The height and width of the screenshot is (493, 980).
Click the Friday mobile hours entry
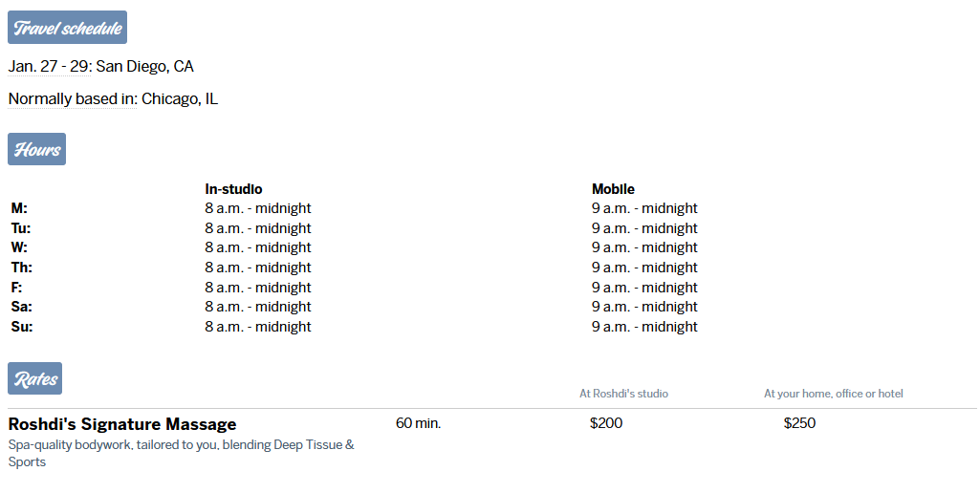[644, 288]
